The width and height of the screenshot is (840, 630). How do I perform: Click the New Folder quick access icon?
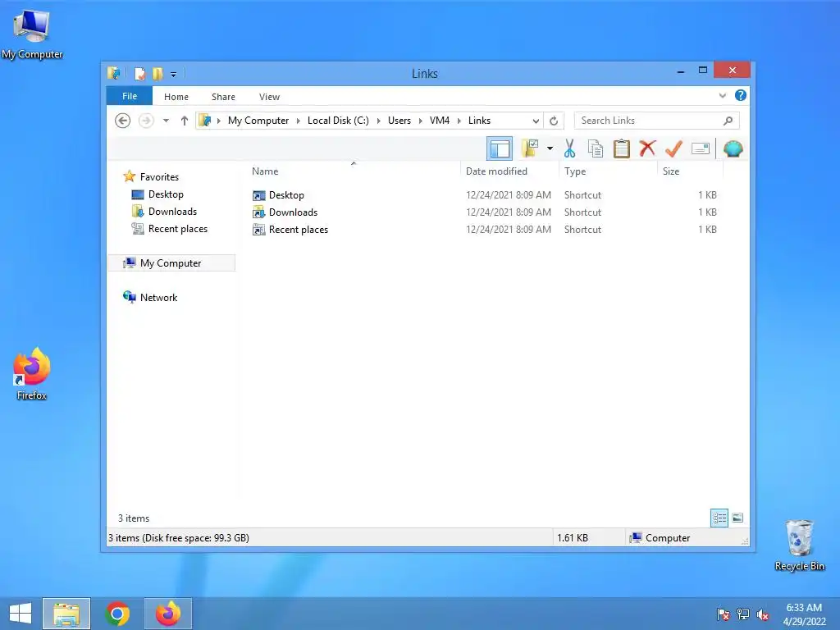[157, 73]
